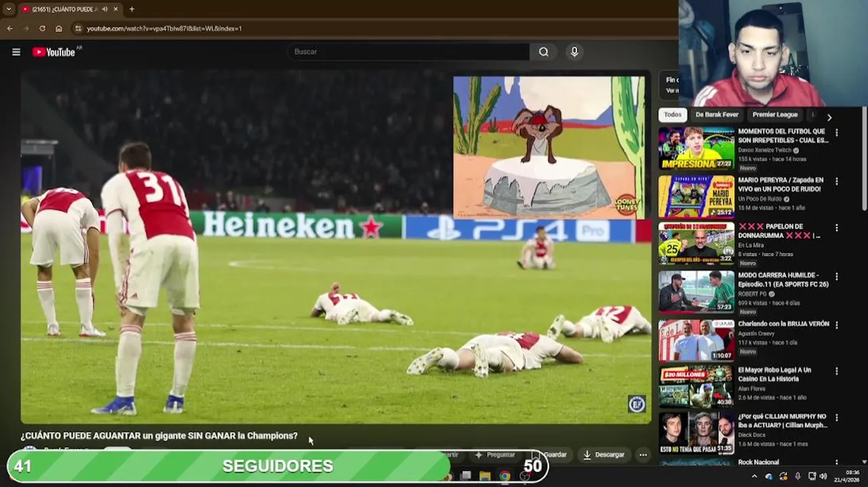
Task: Open MOMENTOS DEL FUTBOL video thumbnail
Action: tap(696, 148)
